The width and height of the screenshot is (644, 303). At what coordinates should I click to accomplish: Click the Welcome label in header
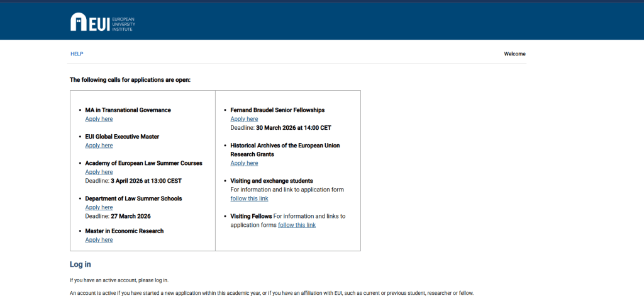click(x=514, y=54)
